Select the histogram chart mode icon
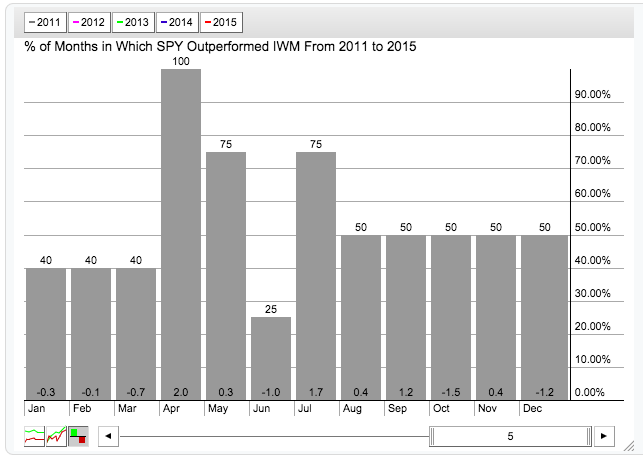This screenshot has height=456, width=643. 78,436
